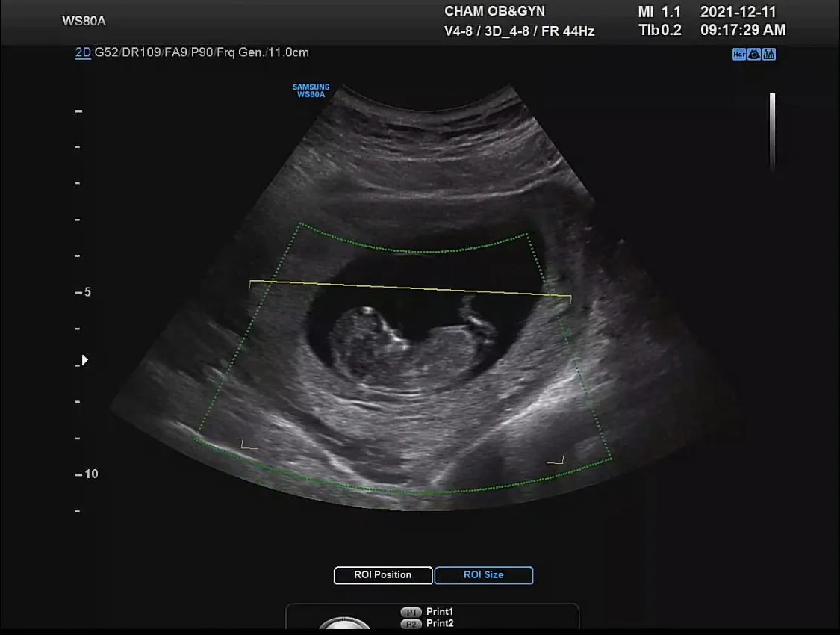840x635 pixels.
Task: Click the CHAM OB&GYN clinic name
Action: coord(494,11)
